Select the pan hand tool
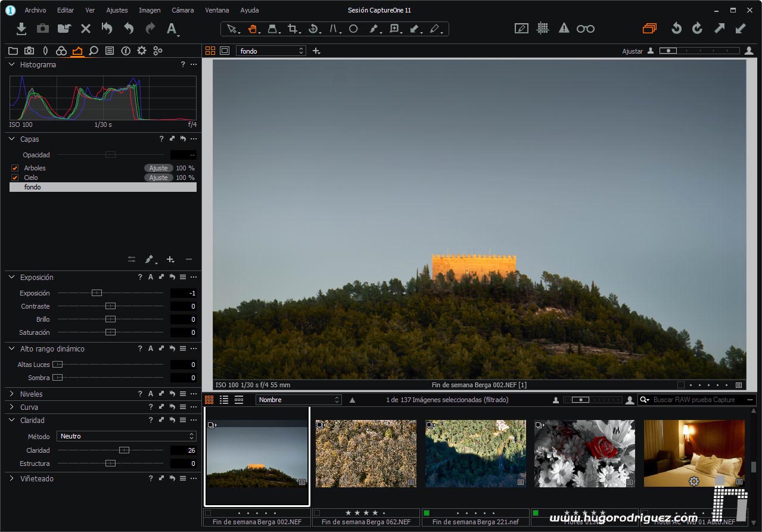 pos(252,29)
